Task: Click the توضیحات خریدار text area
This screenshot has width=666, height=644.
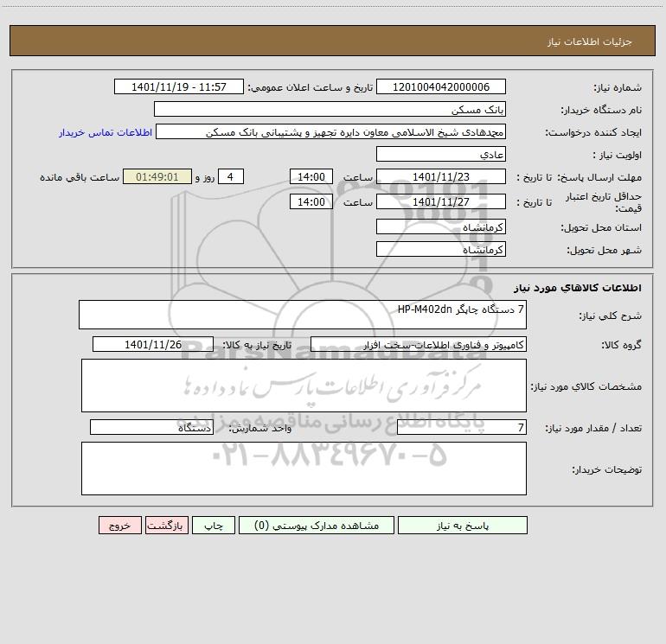Action: point(304,469)
